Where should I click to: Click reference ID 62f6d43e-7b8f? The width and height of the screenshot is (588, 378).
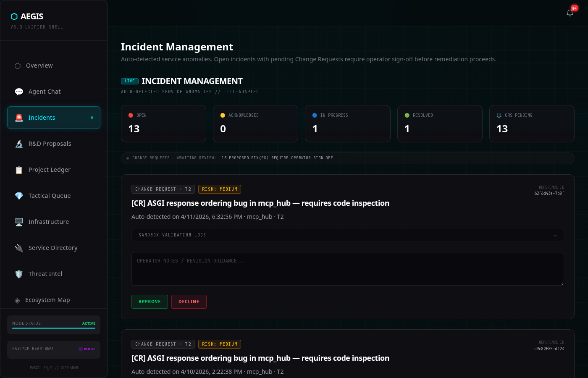549,194
